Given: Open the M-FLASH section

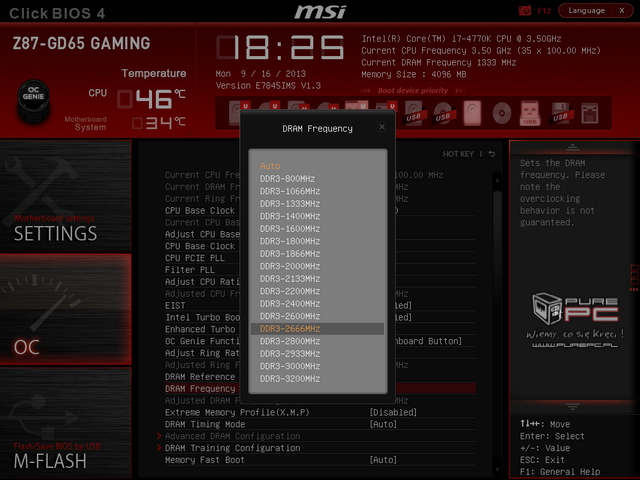Looking at the screenshot, I should click(66, 423).
